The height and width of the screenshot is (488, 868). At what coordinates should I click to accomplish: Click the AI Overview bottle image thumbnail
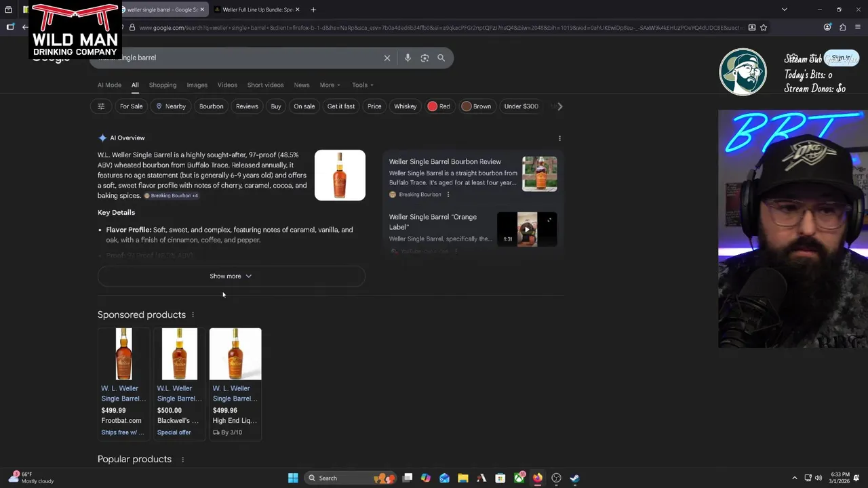pos(340,176)
